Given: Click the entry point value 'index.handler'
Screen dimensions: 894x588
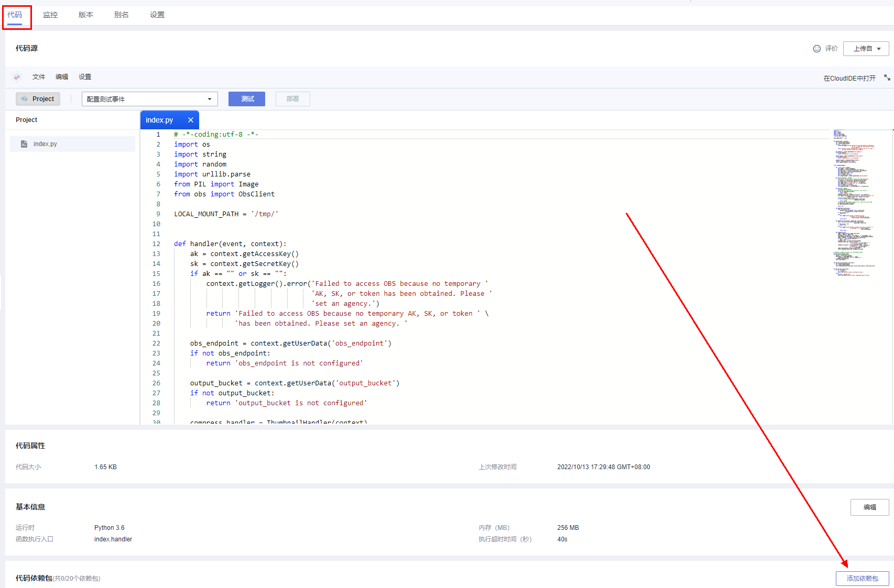Looking at the screenshot, I should (113, 539).
